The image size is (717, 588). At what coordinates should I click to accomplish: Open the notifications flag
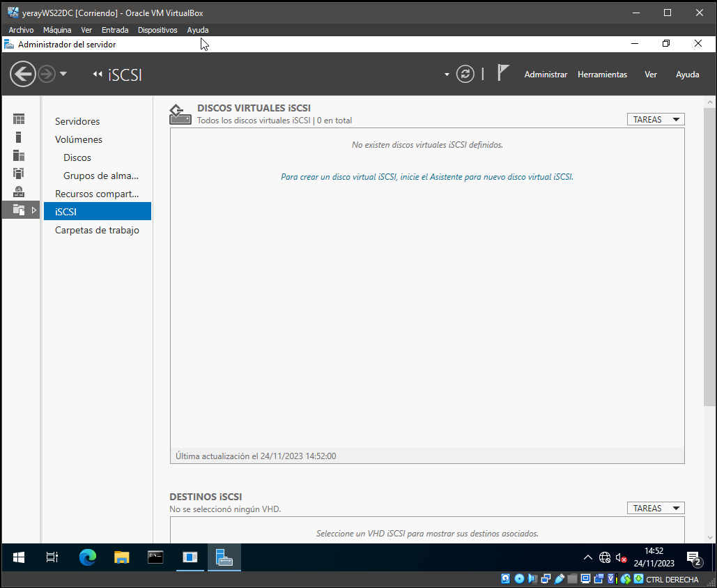coord(503,73)
